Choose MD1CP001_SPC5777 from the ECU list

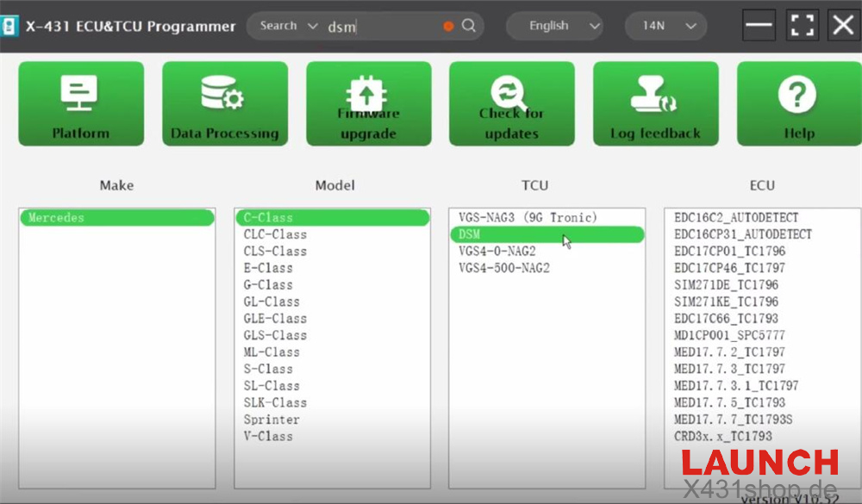729,335
